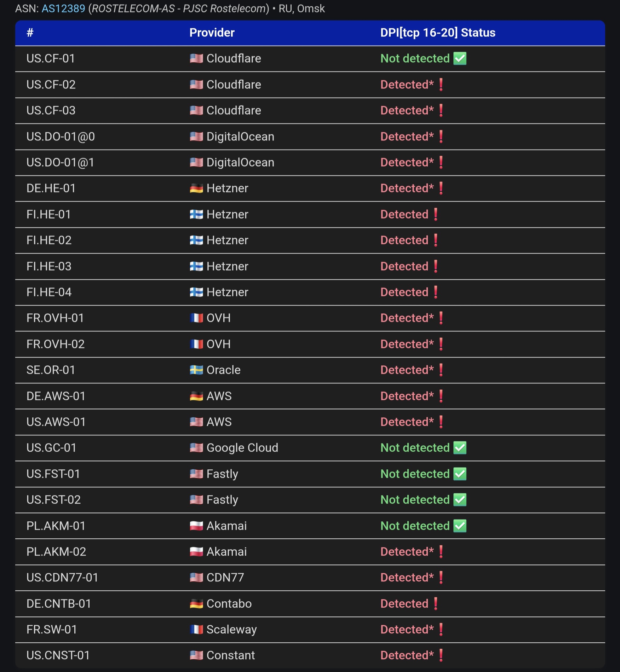The height and width of the screenshot is (672, 620).
Task: Click the US flag beside Google Cloud
Action: 196,448
